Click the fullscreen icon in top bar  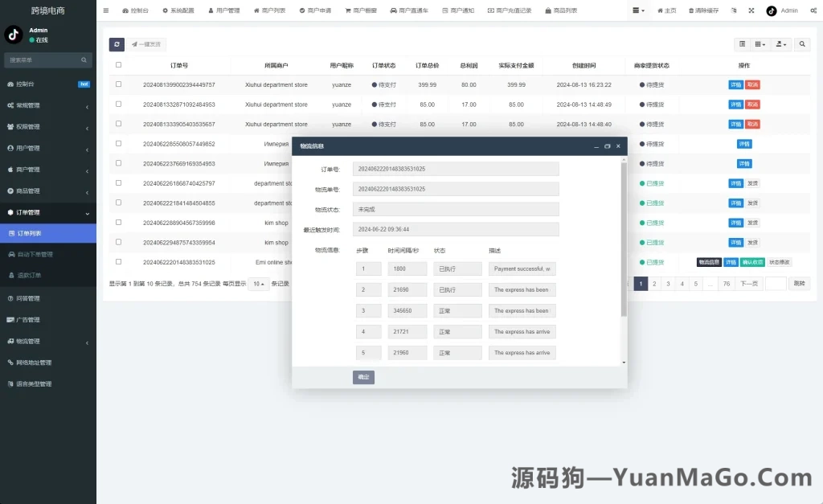751,10
